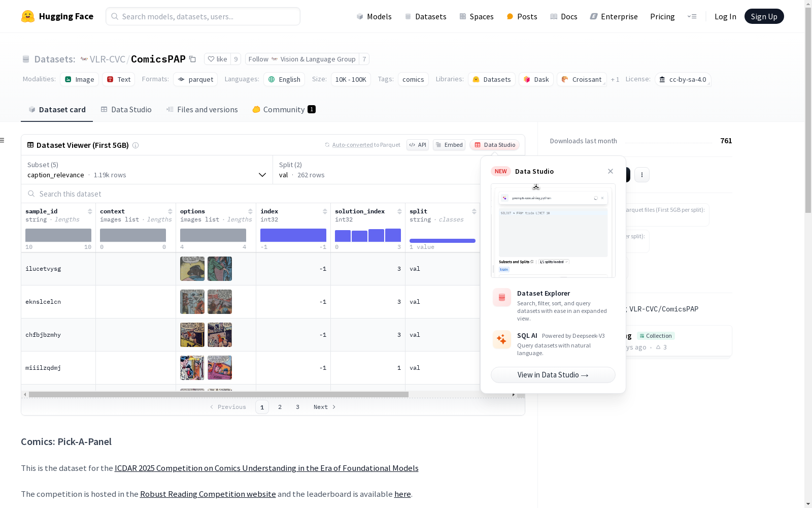Click the Hugging Face logo icon

pos(28,16)
